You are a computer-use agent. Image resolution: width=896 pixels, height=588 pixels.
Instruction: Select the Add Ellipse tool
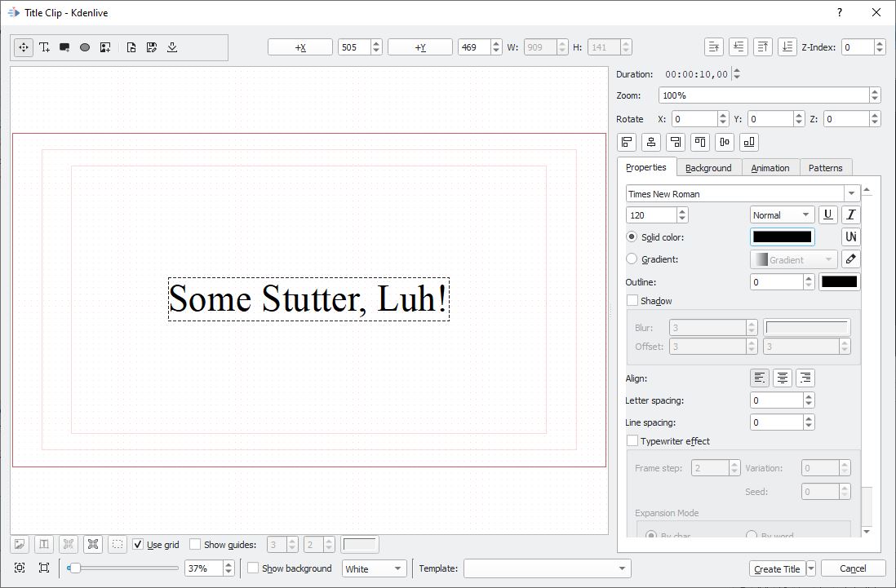(x=85, y=47)
